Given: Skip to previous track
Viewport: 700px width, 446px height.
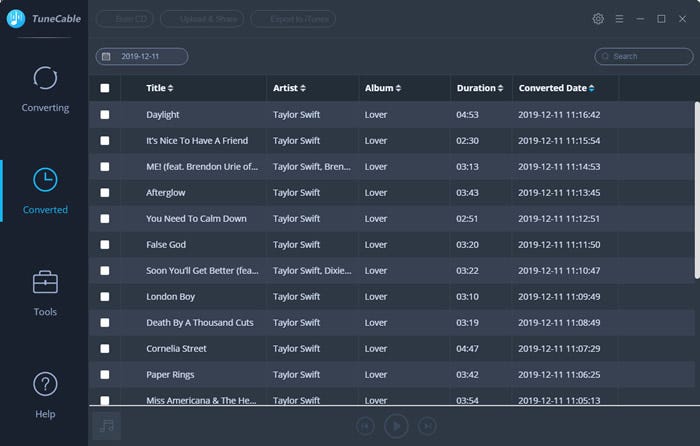Looking at the screenshot, I should tap(365, 426).
